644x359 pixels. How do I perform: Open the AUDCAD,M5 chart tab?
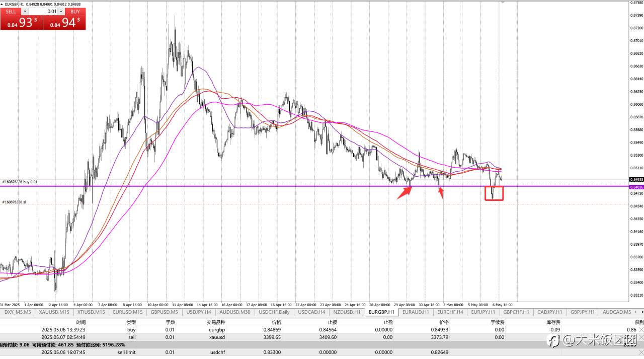616,312
